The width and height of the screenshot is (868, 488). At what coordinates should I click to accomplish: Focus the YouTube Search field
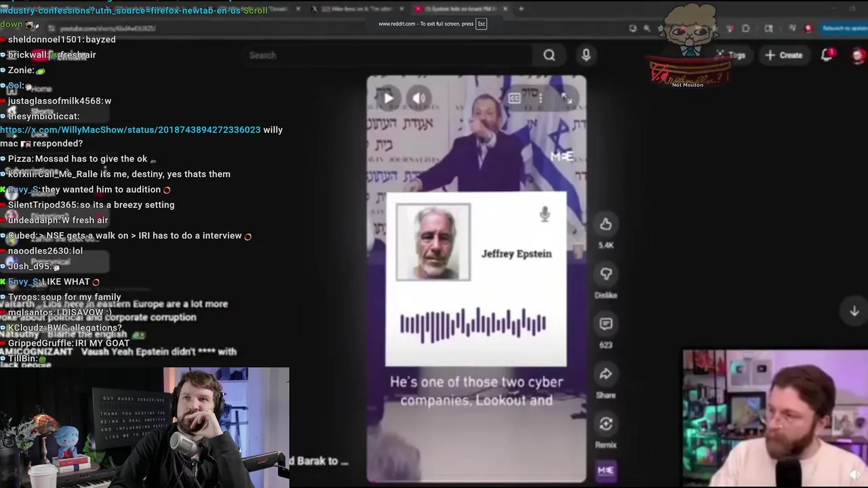coord(387,56)
